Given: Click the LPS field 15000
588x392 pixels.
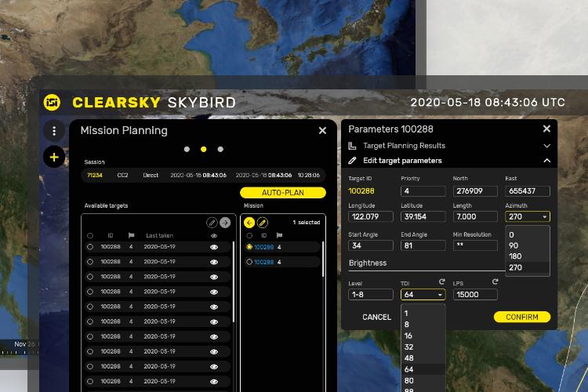Looking at the screenshot, I should 475,295.
